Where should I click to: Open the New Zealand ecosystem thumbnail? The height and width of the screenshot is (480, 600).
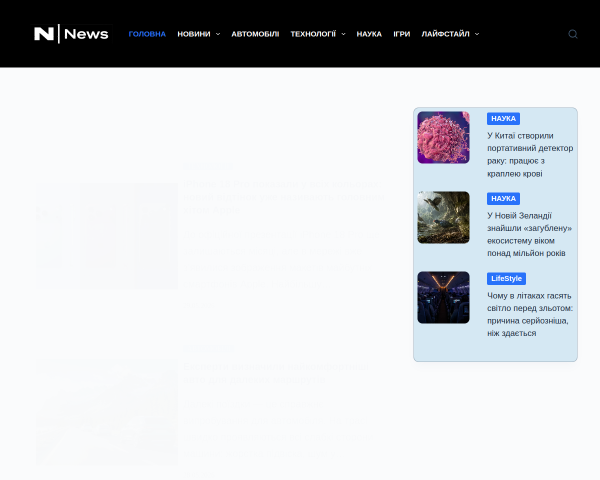click(x=443, y=217)
